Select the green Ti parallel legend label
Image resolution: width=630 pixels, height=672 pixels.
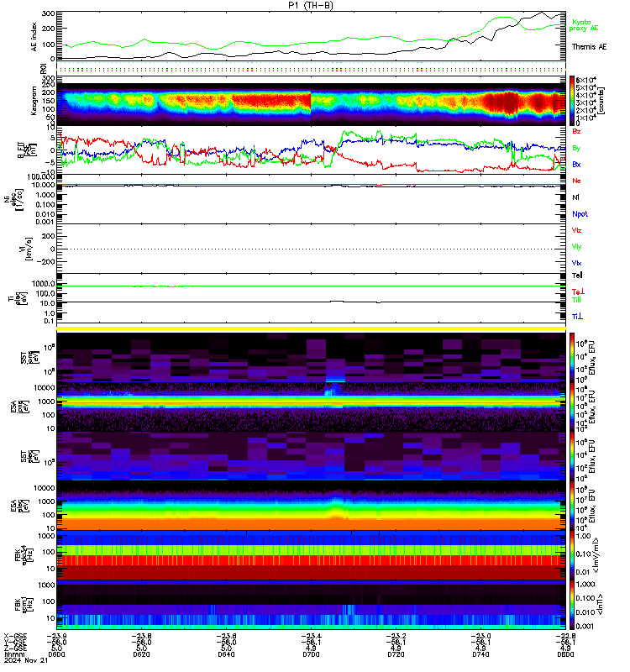(x=576, y=300)
